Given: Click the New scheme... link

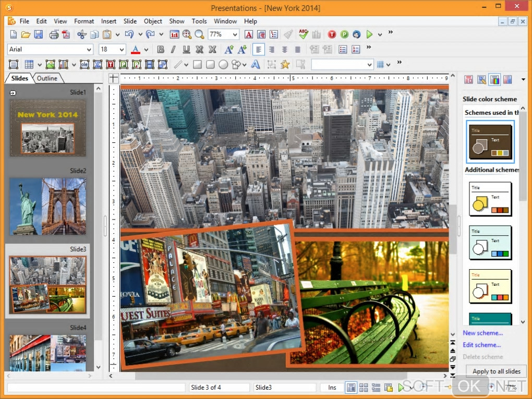Looking at the screenshot, I should point(482,333).
